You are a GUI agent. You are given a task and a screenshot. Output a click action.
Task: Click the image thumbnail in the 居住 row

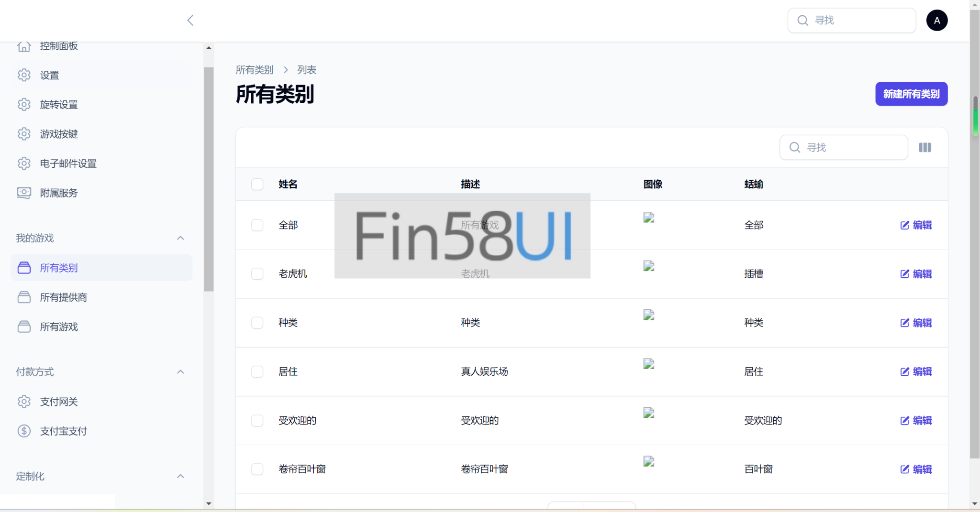pos(648,364)
